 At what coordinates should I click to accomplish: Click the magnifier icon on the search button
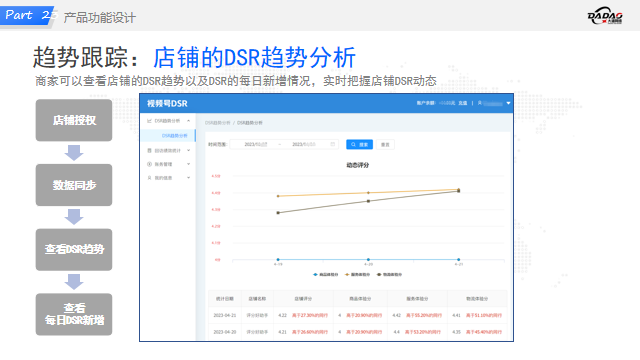point(353,144)
